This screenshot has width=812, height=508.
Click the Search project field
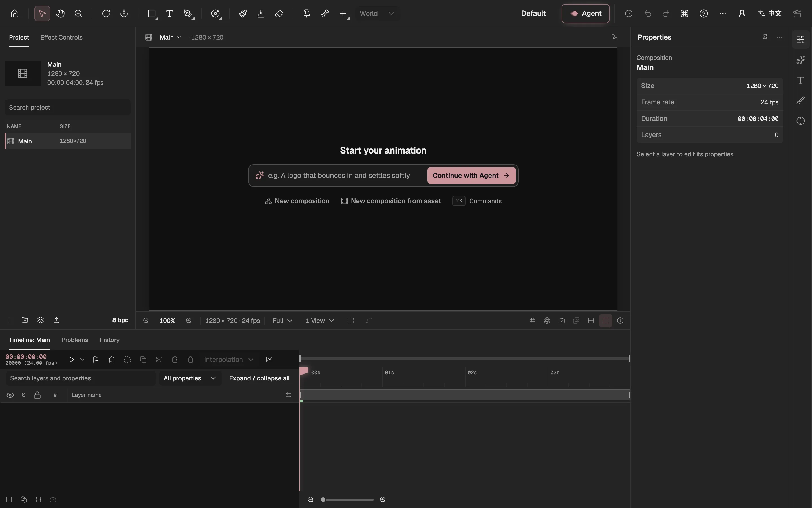tap(67, 107)
